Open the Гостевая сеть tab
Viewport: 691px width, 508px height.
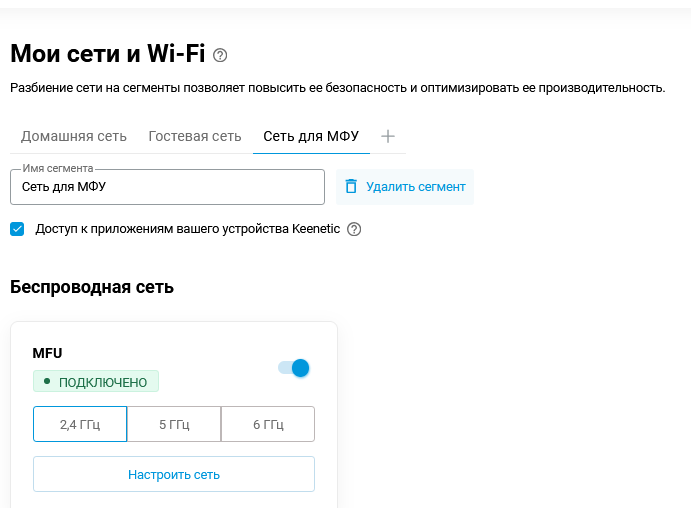195,136
